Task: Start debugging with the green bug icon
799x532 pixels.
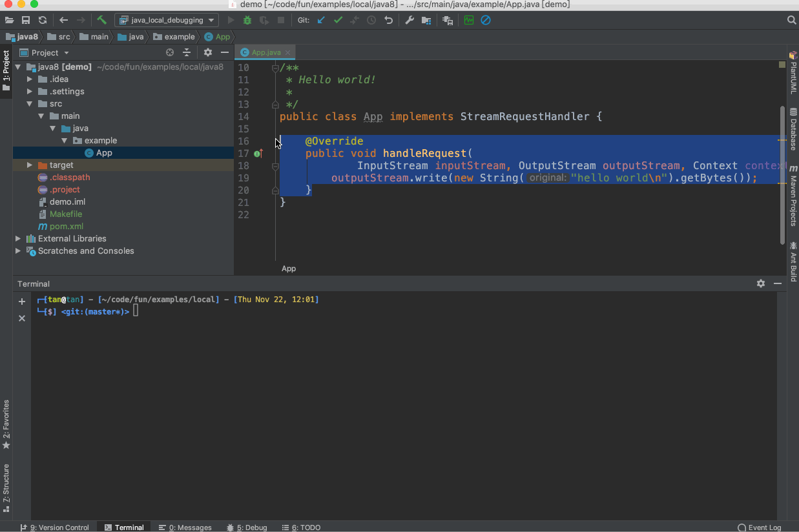Action: pos(247,20)
